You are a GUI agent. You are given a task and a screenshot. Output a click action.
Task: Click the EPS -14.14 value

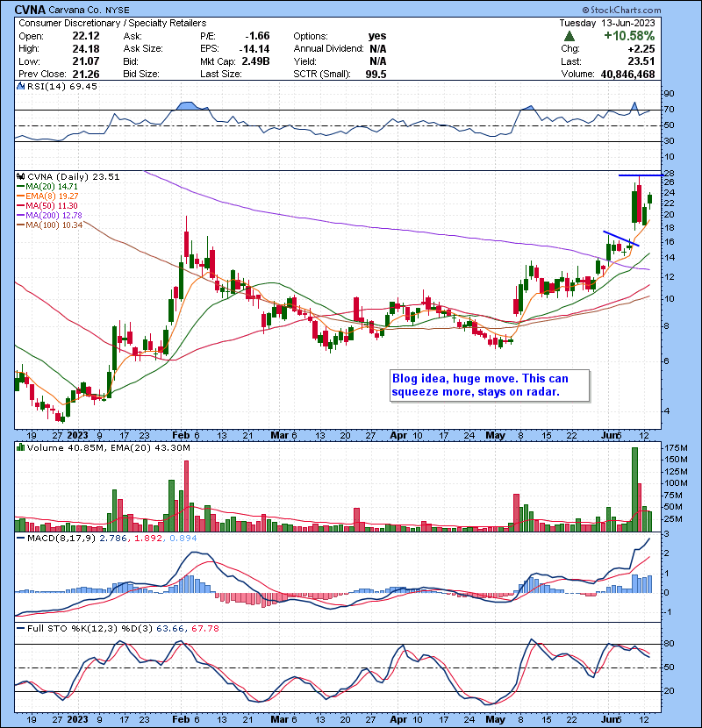[x=254, y=49]
